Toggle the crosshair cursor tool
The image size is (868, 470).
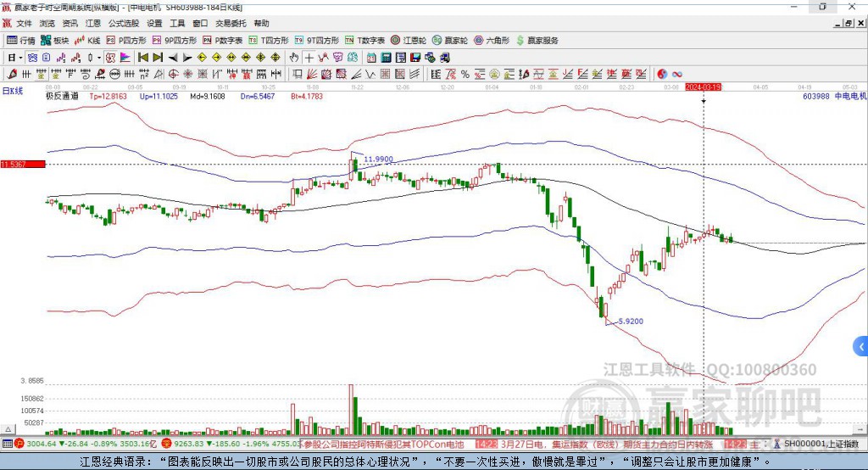click(x=309, y=58)
